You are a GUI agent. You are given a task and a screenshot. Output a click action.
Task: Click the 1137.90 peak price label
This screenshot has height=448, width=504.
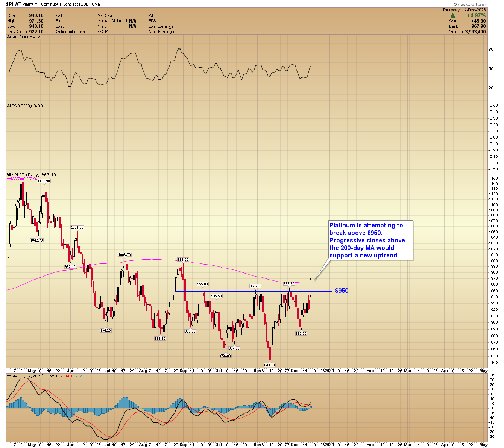pyautogui.click(x=44, y=181)
